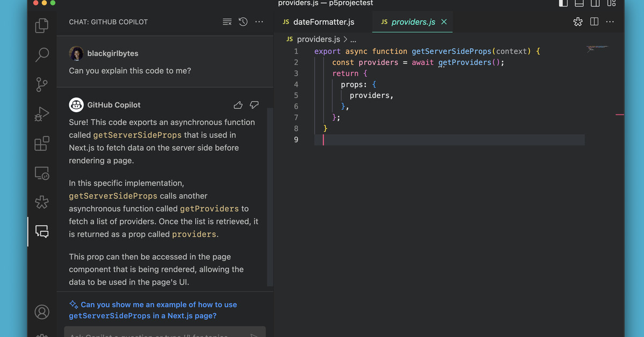
Task: Show Copilot chat history
Action: pos(243,21)
